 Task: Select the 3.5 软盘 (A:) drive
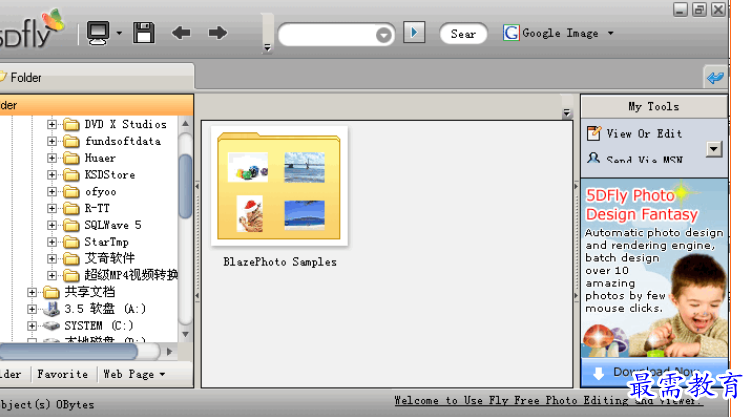point(105,309)
